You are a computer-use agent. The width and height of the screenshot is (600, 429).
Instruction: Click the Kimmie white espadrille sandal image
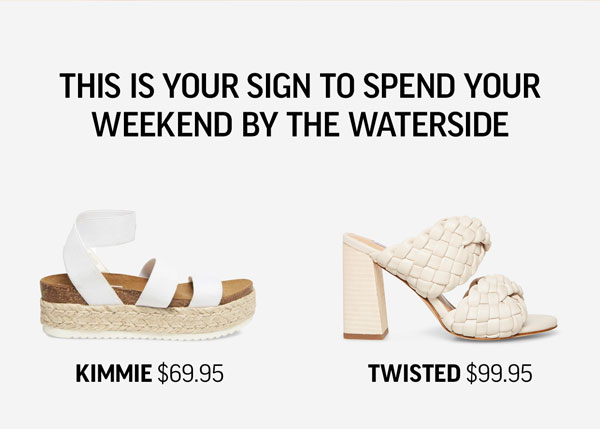[147, 275]
